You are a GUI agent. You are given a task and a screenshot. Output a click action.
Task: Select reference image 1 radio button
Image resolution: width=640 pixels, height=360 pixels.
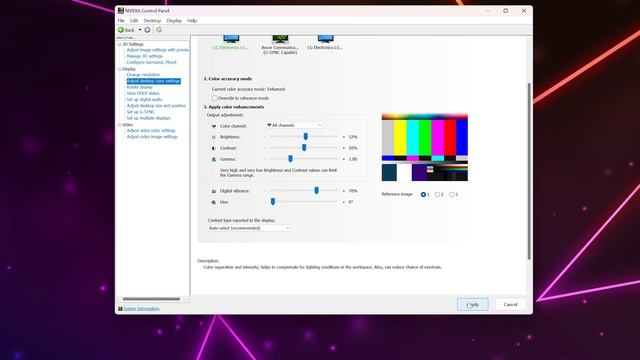click(x=423, y=194)
